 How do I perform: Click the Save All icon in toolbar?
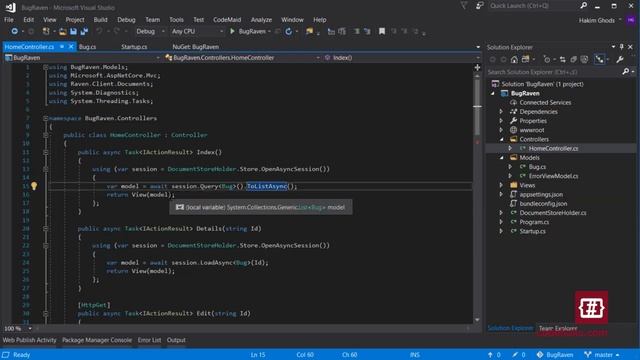[x=84, y=31]
